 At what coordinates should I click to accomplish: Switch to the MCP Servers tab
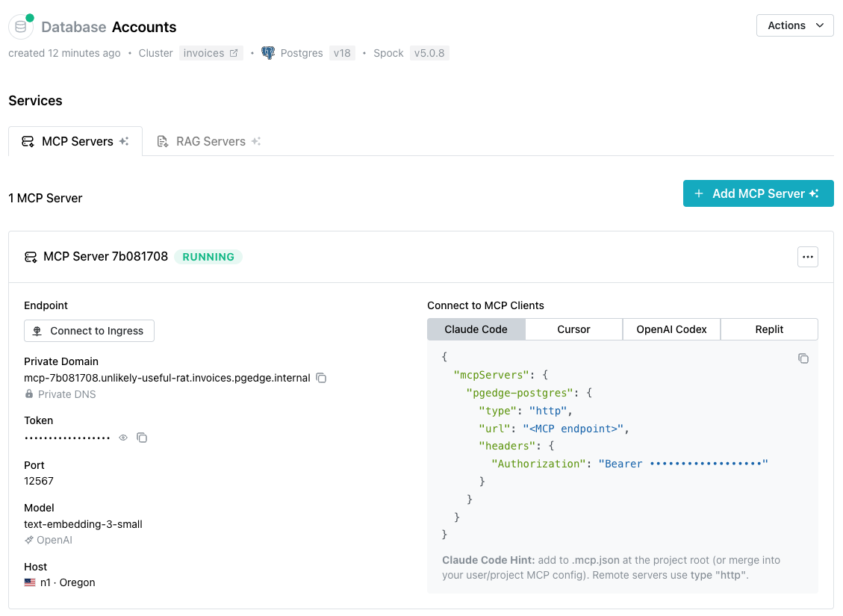pyautogui.click(x=75, y=141)
